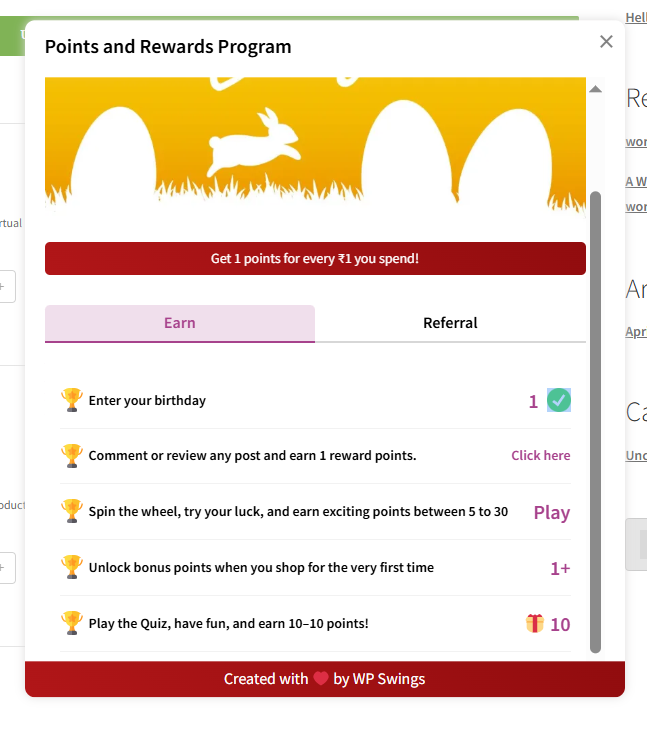Click the trophy icon beside Play the Quiz
This screenshot has width=647, height=736.
coord(72,623)
